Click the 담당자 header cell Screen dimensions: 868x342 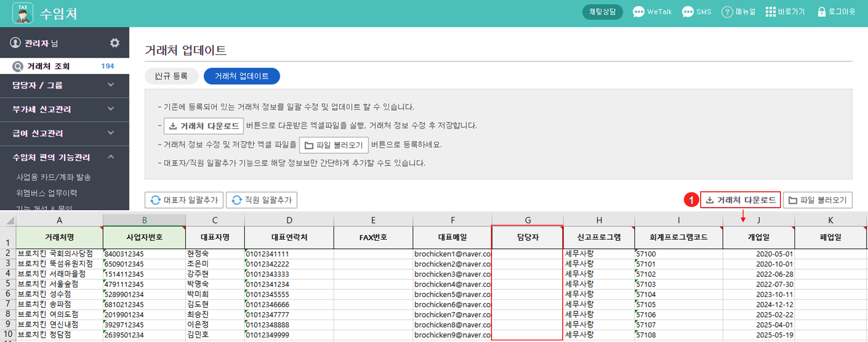(x=528, y=237)
